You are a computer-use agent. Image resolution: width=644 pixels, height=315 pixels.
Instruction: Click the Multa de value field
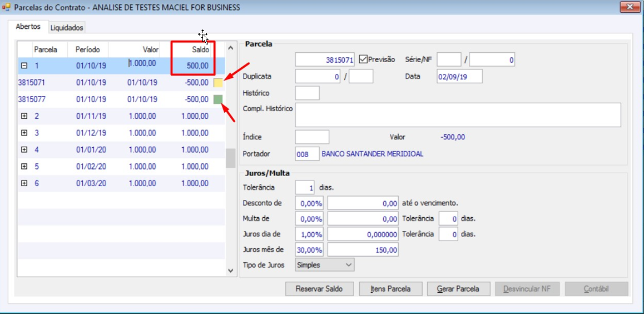[x=363, y=219]
